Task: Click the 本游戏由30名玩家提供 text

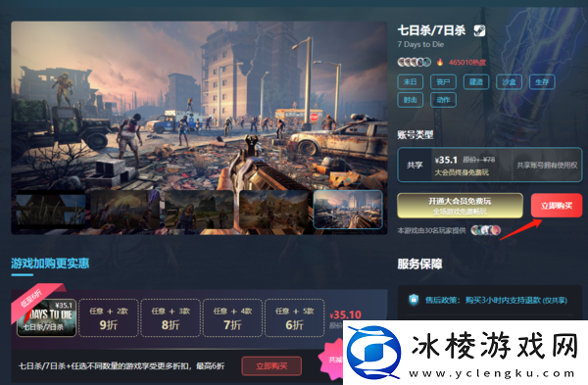Action: click(431, 230)
